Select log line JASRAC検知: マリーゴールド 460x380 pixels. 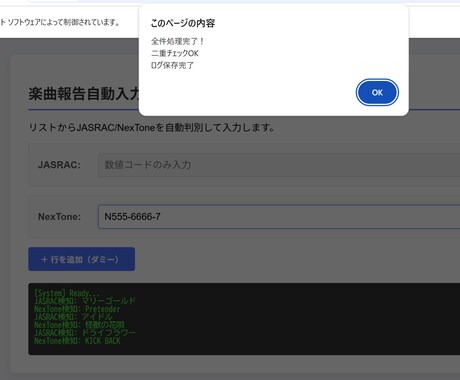click(85, 301)
